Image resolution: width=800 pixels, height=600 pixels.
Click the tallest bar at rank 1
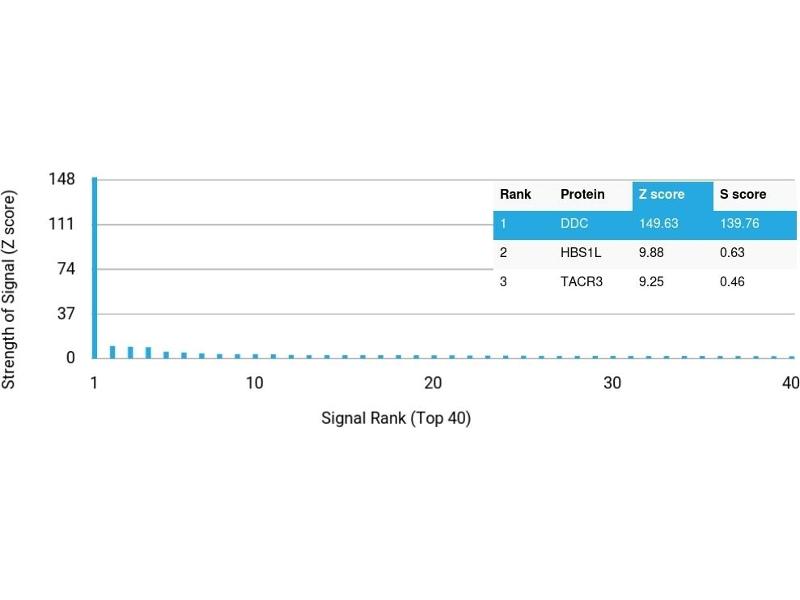(x=95, y=268)
